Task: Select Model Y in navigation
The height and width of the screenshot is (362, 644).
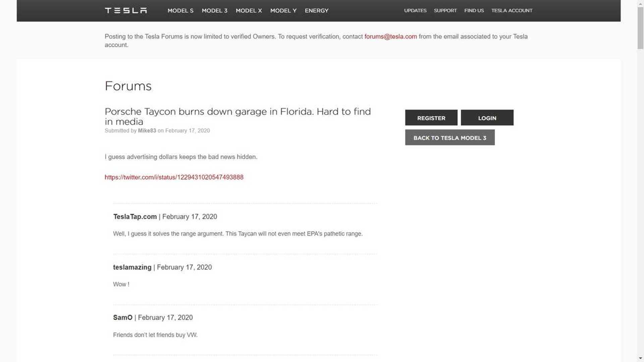Action: (283, 11)
